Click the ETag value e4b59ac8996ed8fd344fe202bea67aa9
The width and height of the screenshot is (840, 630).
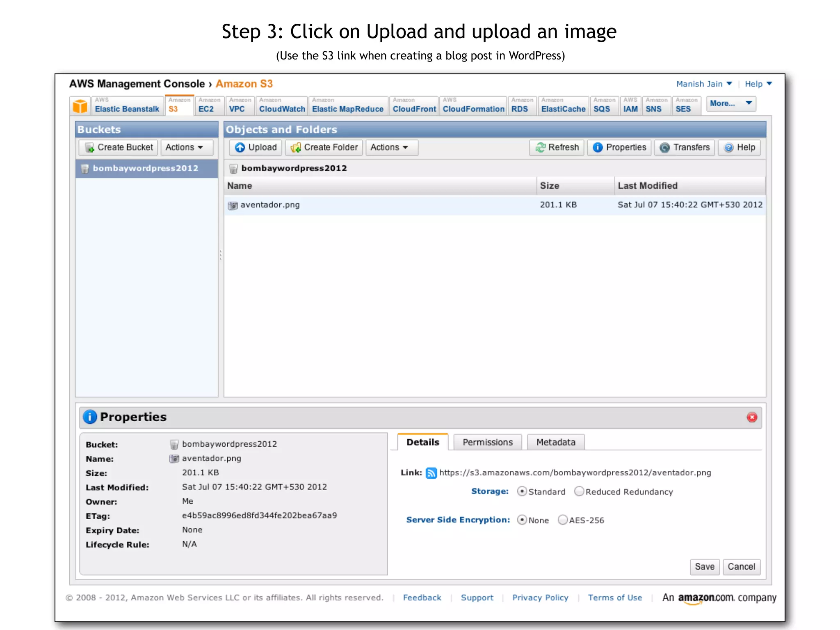pos(259,516)
